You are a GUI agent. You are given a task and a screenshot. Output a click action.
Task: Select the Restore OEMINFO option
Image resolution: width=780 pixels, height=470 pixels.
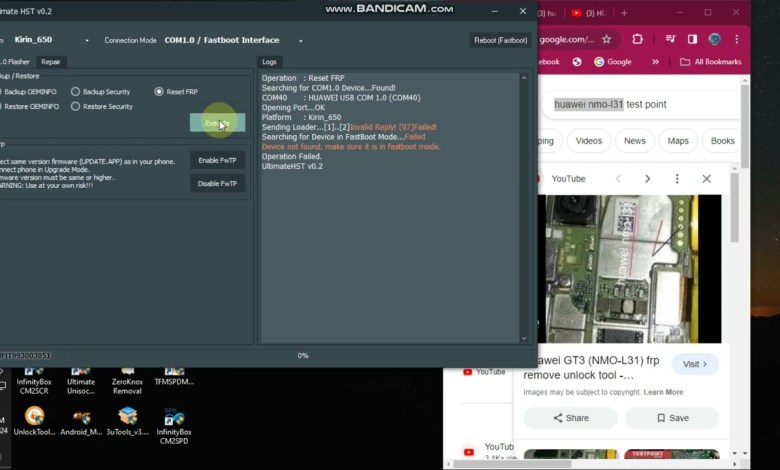29,106
